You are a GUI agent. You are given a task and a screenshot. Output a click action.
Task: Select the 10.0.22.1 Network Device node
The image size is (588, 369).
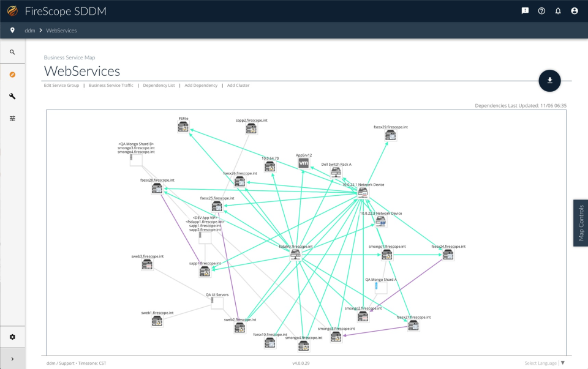pyautogui.click(x=363, y=193)
